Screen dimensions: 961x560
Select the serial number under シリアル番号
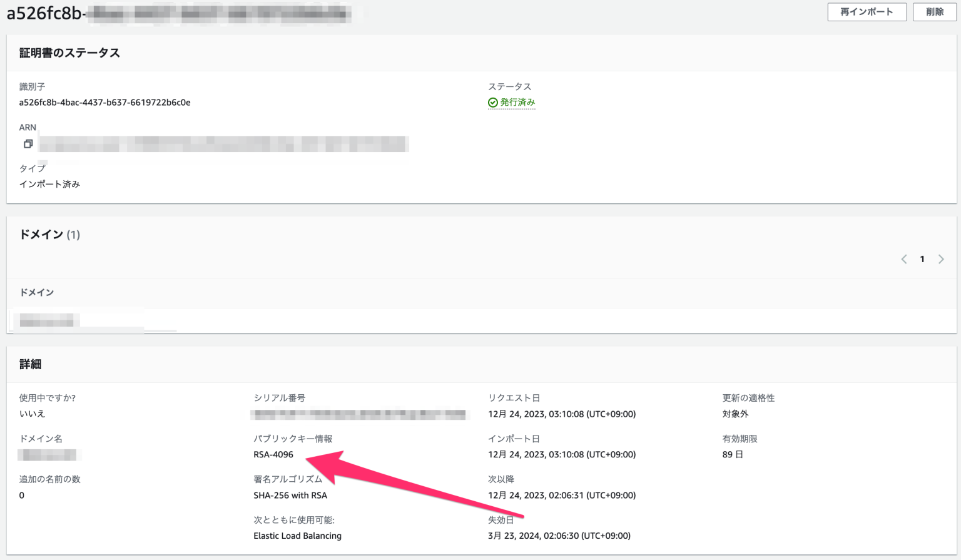coord(361,414)
